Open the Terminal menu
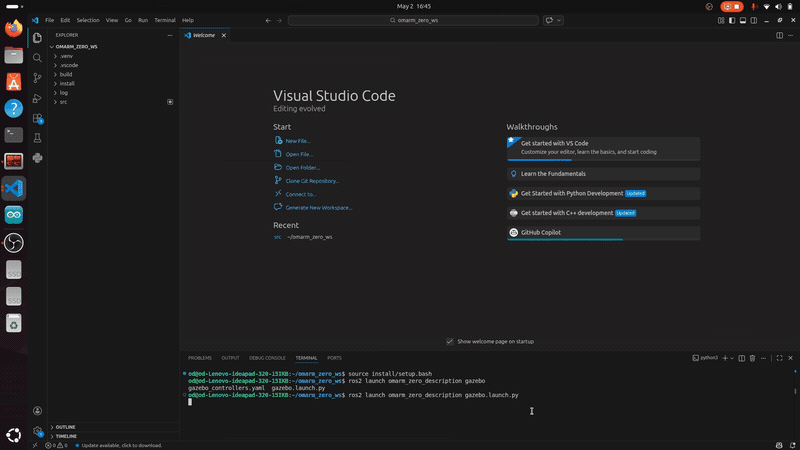Screen dimensions: 800x450 point(165,20)
